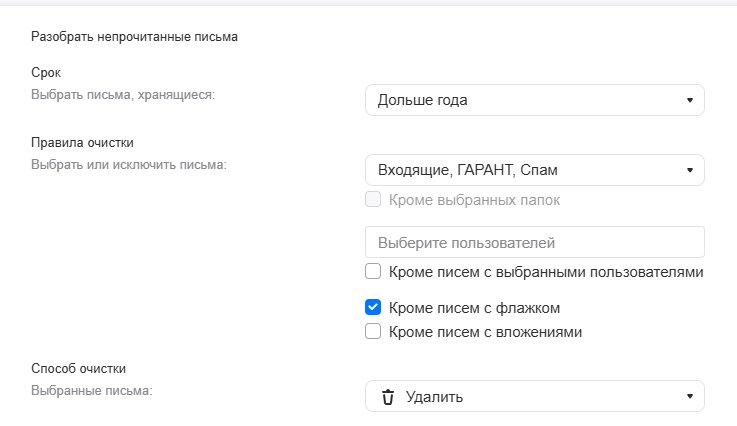This screenshot has width=737, height=426.
Task: Click the 'Способ очистки' section label
Action: point(79,368)
